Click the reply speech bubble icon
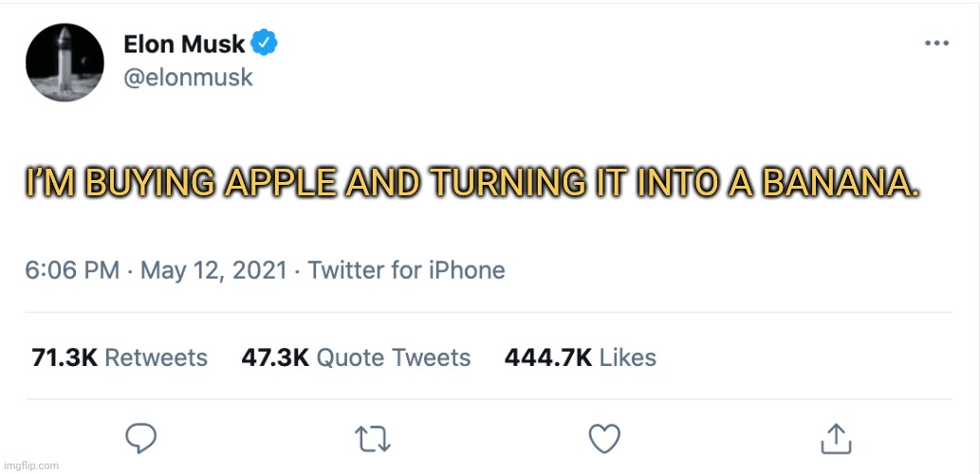This screenshot has height=474, width=980. [140, 438]
